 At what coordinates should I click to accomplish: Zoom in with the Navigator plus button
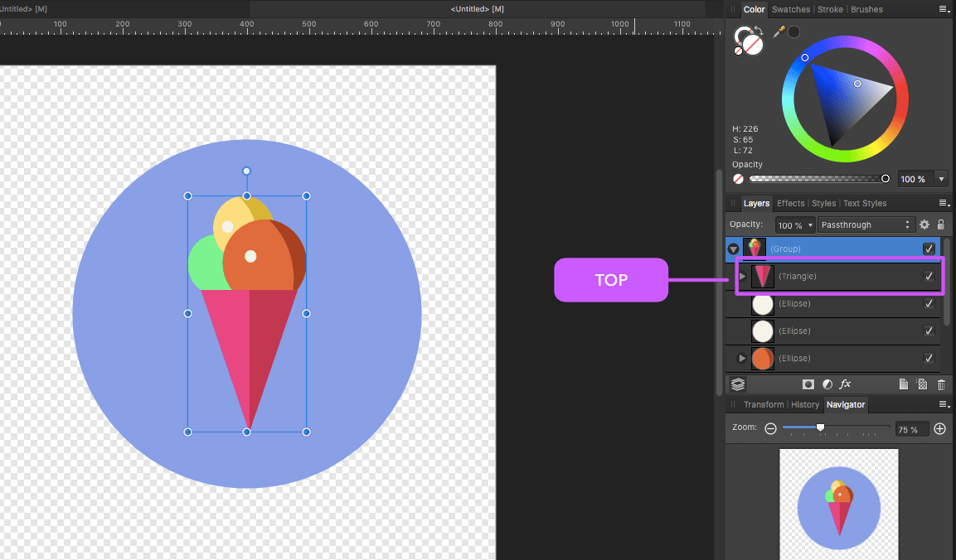[x=939, y=428]
